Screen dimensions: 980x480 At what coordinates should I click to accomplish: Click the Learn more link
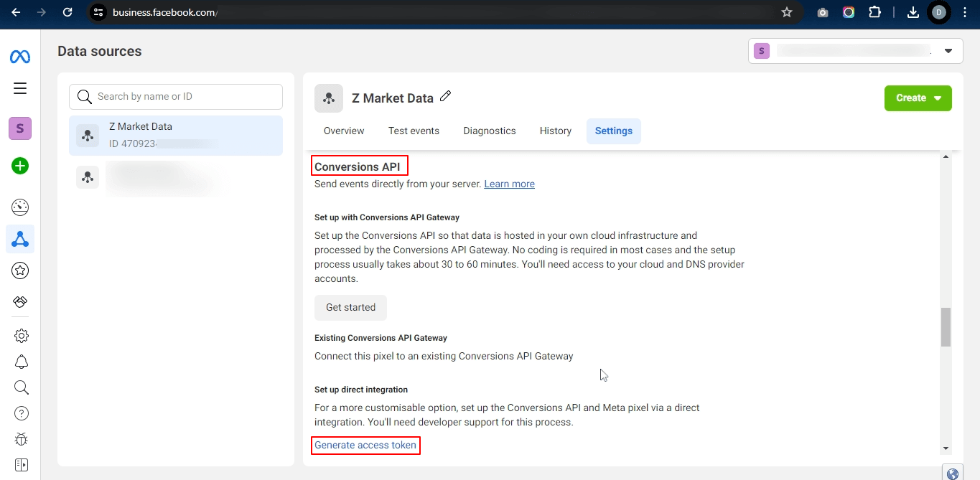(510, 184)
